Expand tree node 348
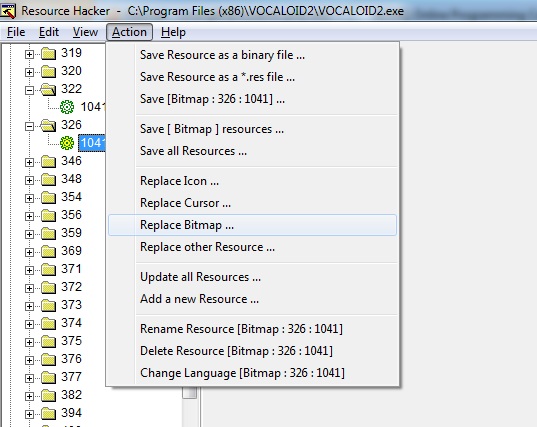Image resolution: width=537 pixels, height=427 pixels. (x=29, y=180)
